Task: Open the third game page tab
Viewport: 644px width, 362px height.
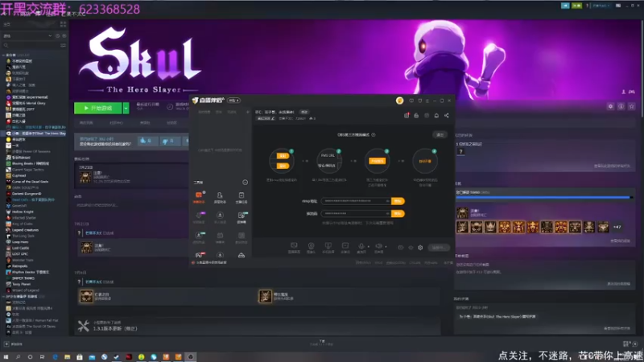Action: [145, 122]
